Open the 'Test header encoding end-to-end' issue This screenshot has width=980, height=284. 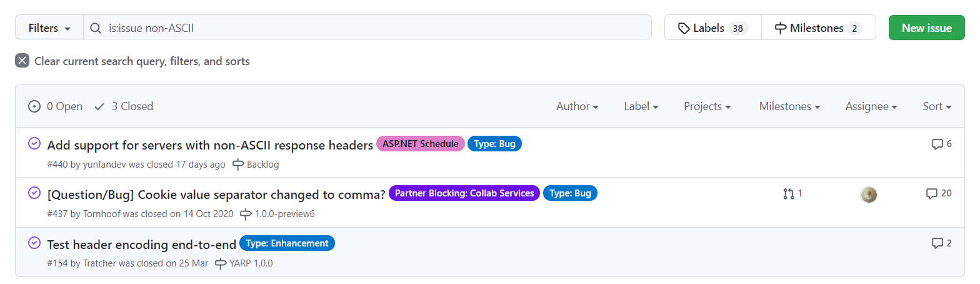141,245
